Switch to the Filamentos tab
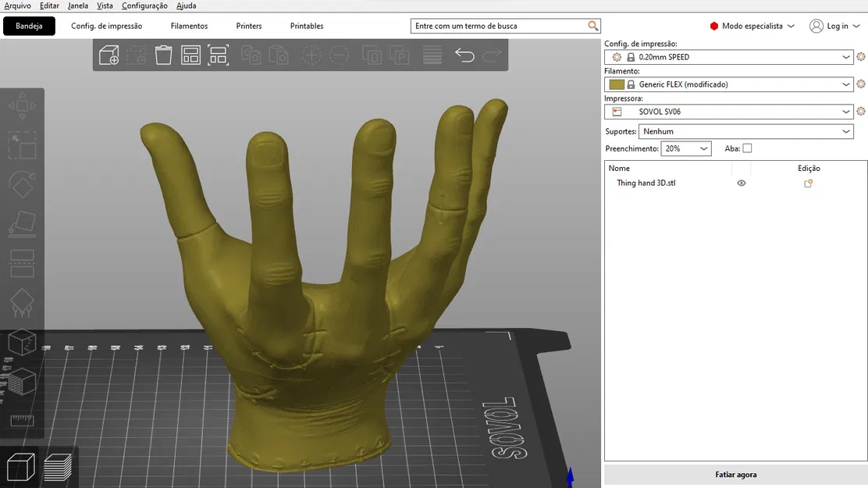The image size is (868, 488). pyautogui.click(x=189, y=26)
